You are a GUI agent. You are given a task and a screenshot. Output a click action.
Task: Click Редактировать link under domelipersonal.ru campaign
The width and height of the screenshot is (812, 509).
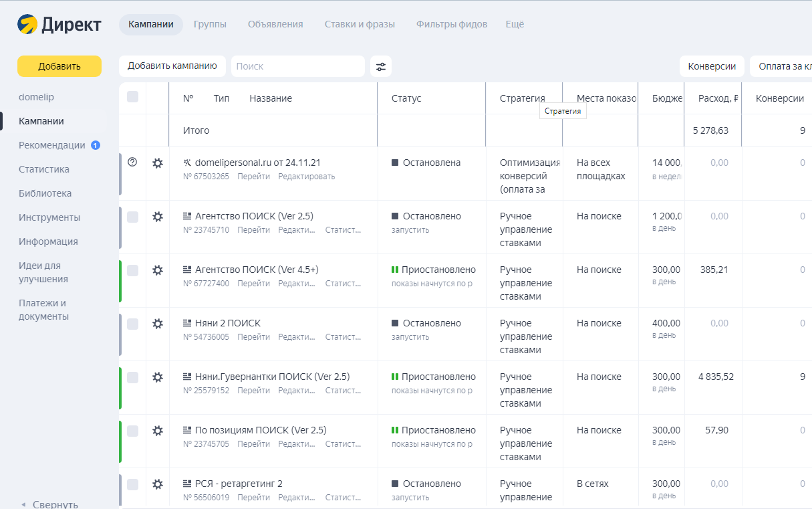[306, 177]
